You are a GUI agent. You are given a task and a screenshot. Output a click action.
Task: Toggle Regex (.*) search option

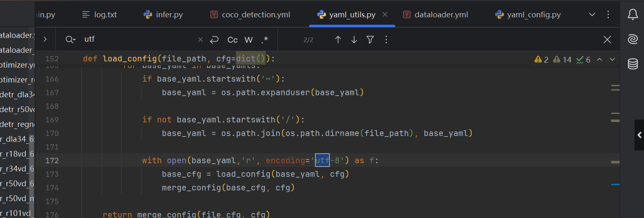tap(265, 40)
